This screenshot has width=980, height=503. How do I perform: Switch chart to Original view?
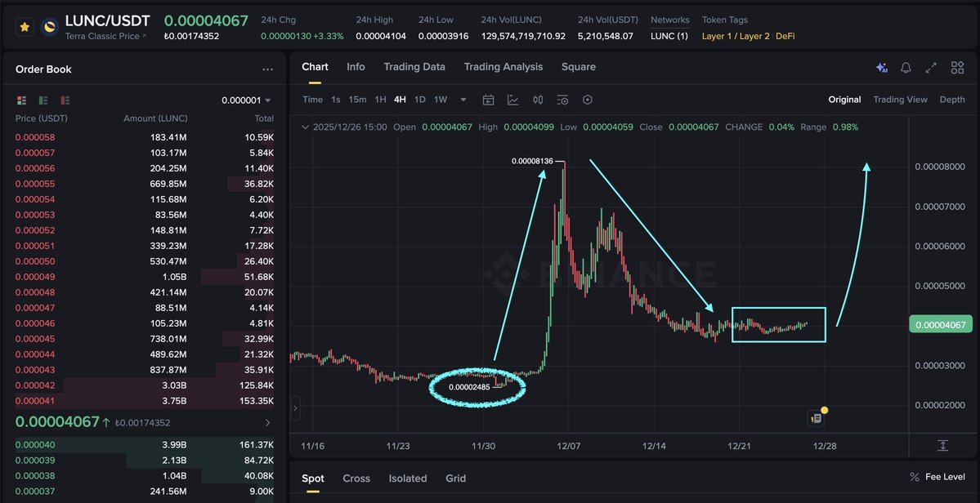pos(844,100)
